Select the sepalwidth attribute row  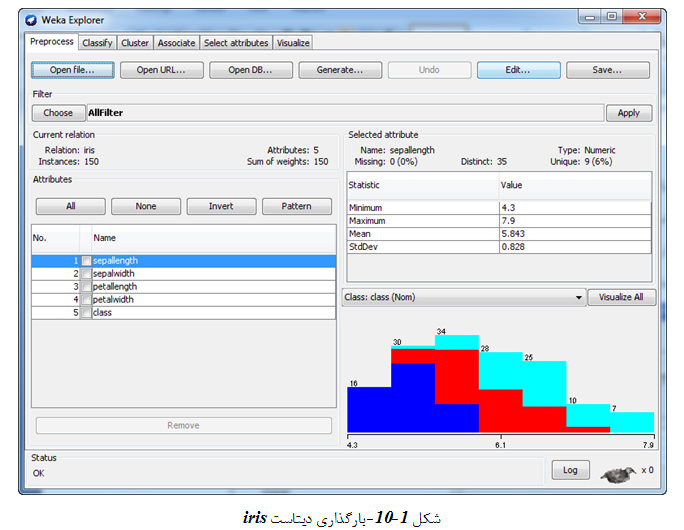pos(184,274)
